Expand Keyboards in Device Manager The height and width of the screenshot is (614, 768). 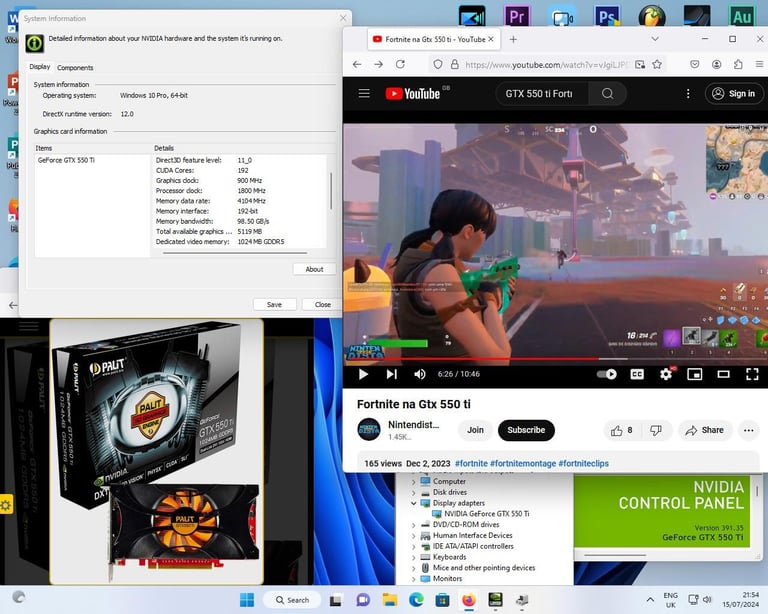pyautogui.click(x=413, y=557)
